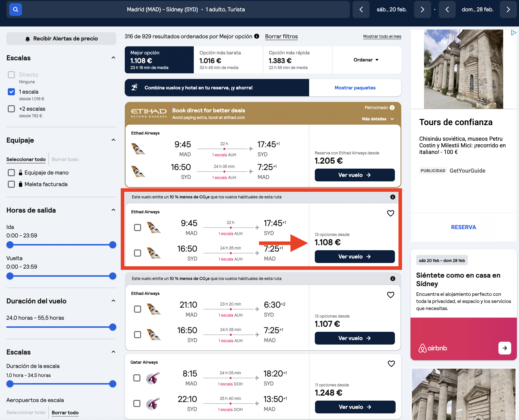Click the Airbnb ad arrow button
519x420 pixels.
coord(505,348)
